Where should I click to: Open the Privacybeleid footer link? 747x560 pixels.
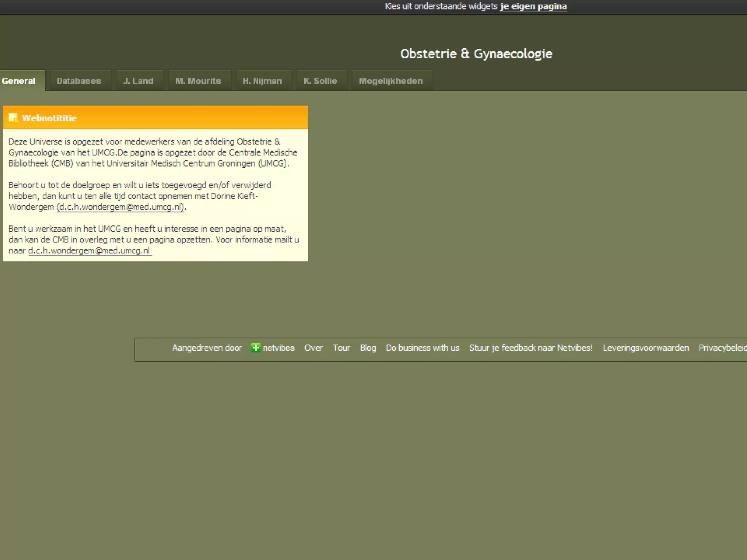coord(722,348)
